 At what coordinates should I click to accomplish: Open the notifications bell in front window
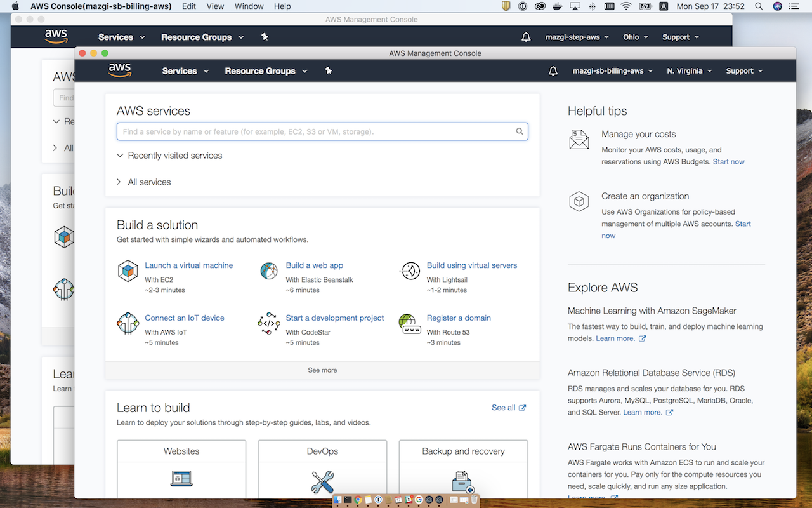pyautogui.click(x=553, y=71)
